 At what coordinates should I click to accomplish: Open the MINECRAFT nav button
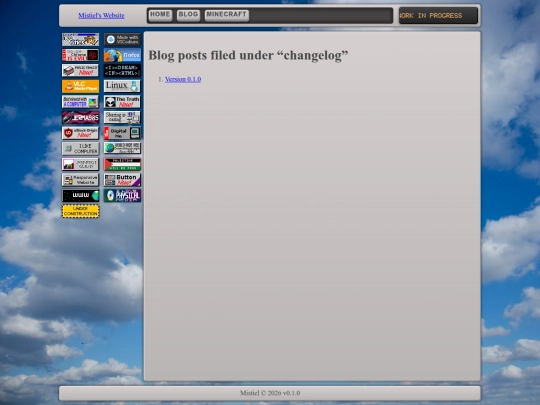point(227,15)
